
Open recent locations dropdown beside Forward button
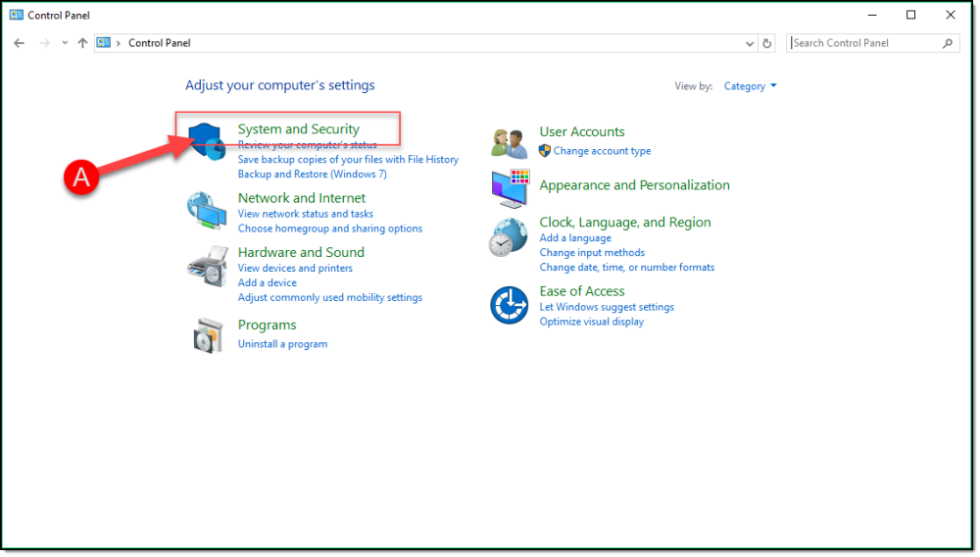coord(65,43)
